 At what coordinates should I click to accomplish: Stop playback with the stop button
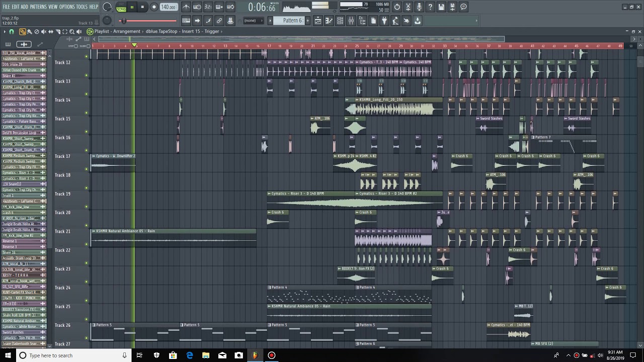click(142, 7)
